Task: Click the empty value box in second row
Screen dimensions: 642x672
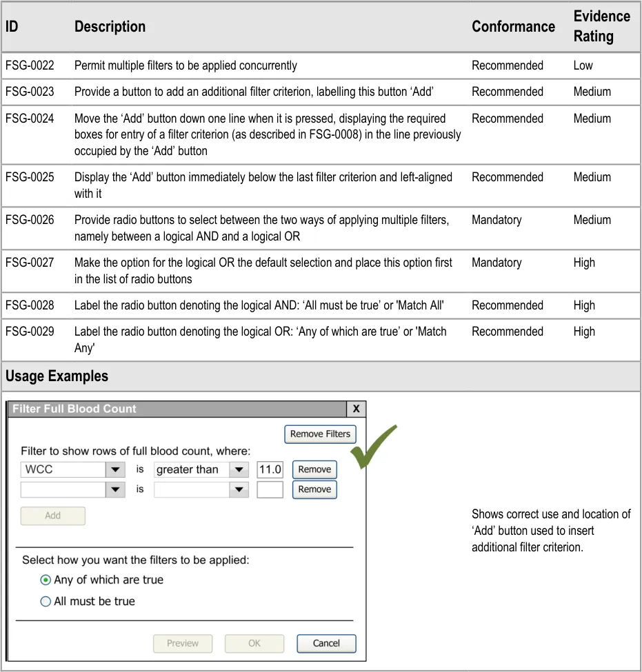Action: 270,490
